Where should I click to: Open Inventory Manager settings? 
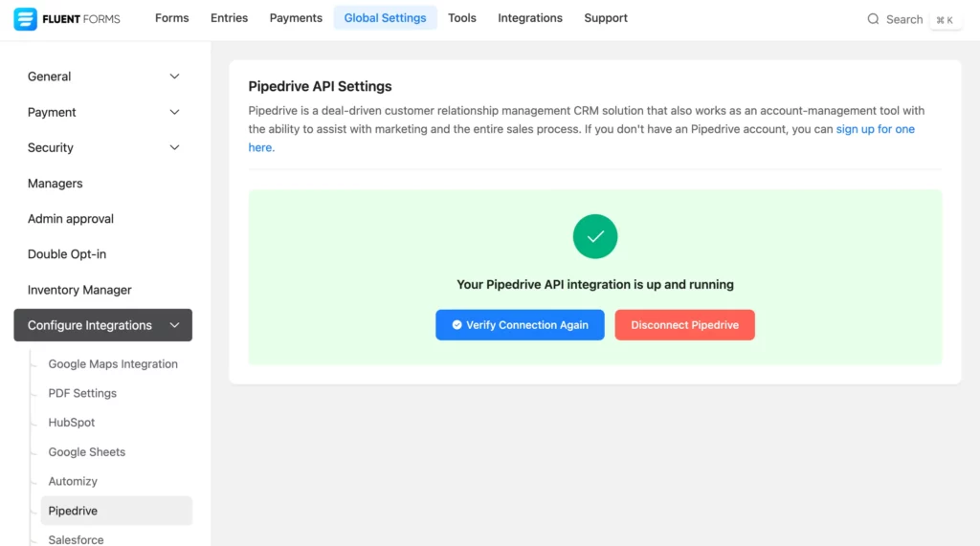(x=79, y=290)
